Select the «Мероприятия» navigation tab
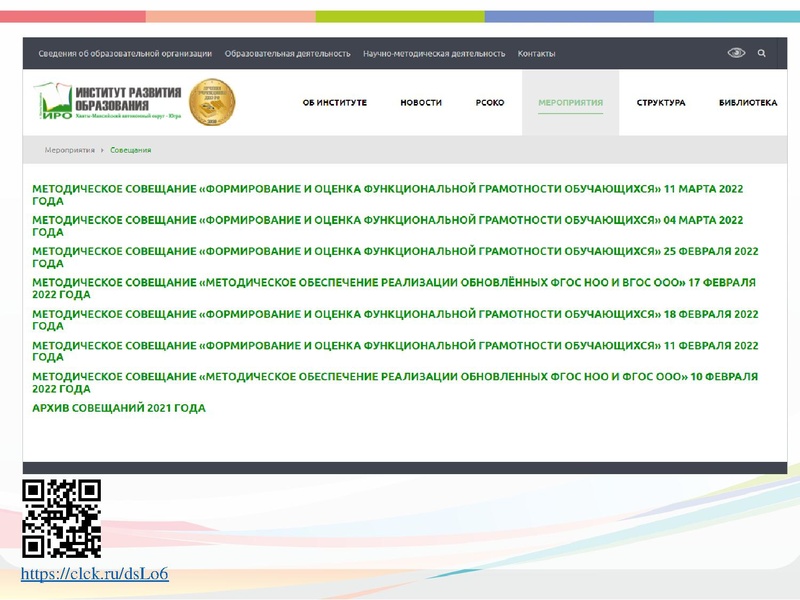 570,103
